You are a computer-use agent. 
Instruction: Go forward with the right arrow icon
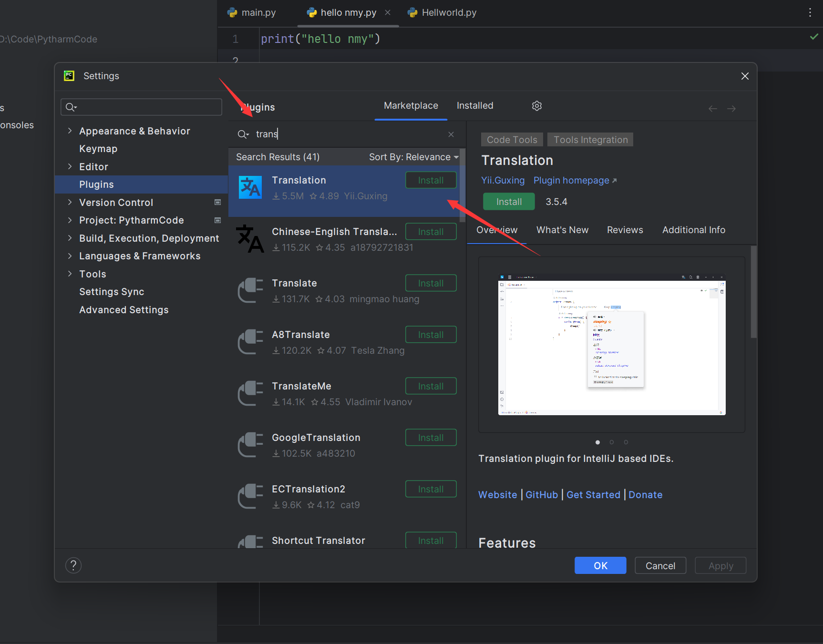[x=731, y=109]
